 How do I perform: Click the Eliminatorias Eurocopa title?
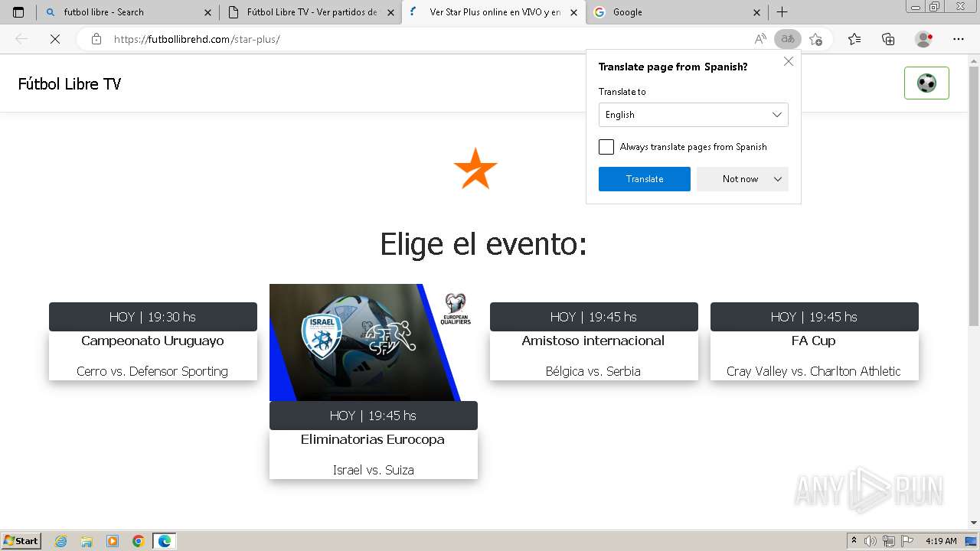(x=373, y=439)
